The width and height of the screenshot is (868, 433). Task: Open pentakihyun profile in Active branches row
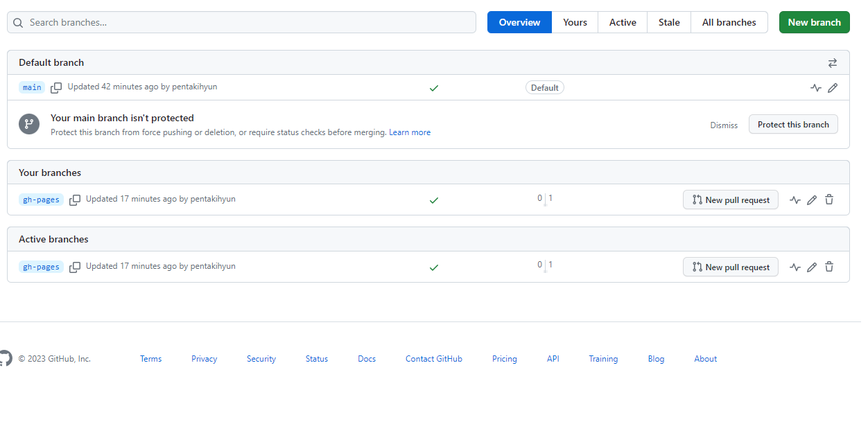[213, 266]
